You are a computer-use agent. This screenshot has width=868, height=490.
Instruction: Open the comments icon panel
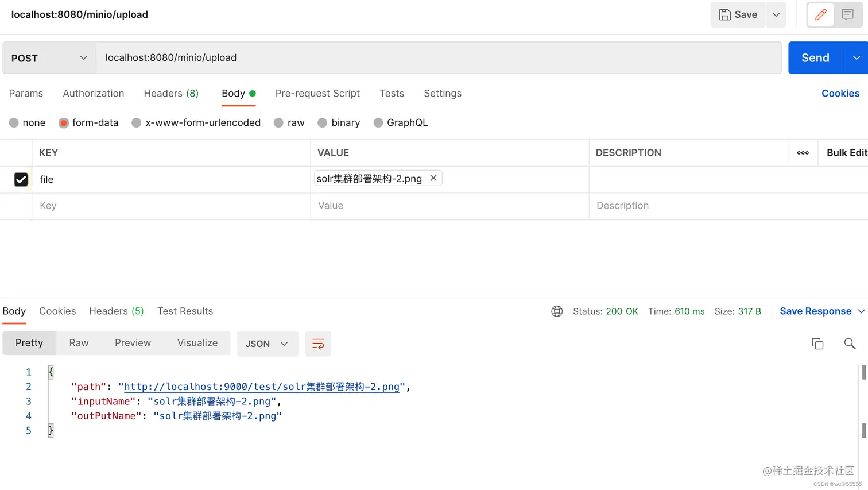(x=847, y=15)
